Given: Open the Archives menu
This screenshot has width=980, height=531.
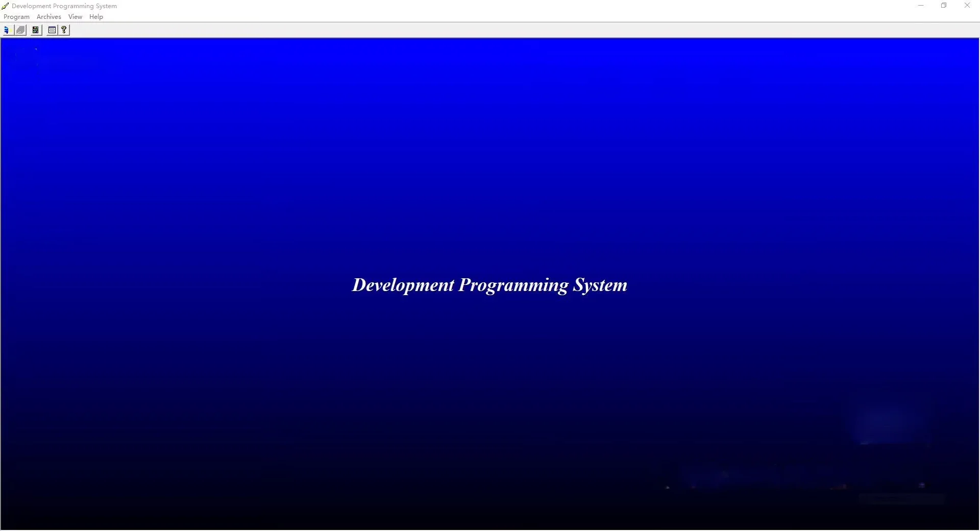Looking at the screenshot, I should click(49, 17).
